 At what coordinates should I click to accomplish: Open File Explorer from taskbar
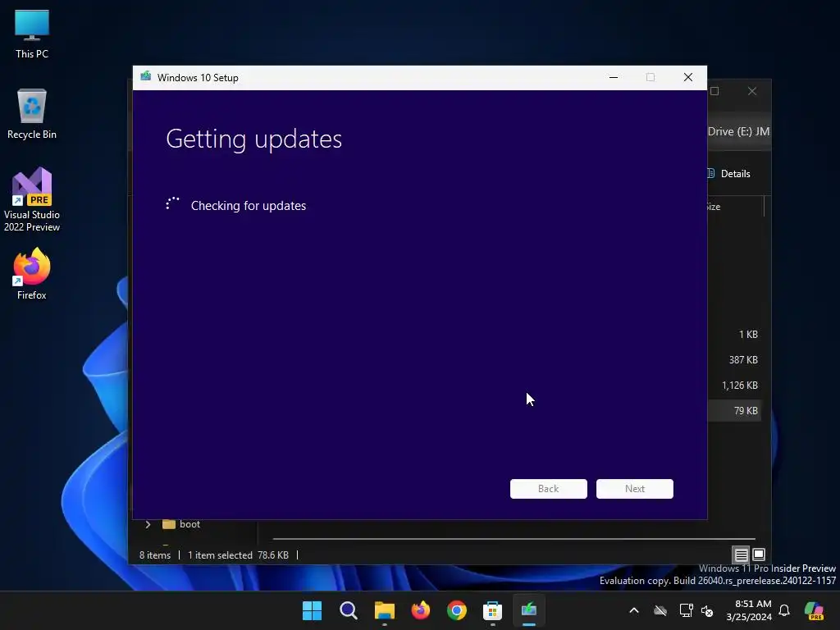tap(384, 610)
